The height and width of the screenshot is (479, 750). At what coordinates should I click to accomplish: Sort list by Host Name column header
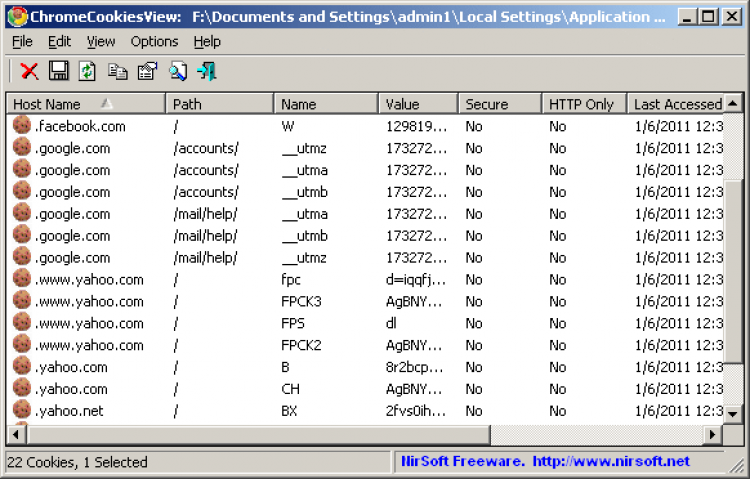[47, 104]
